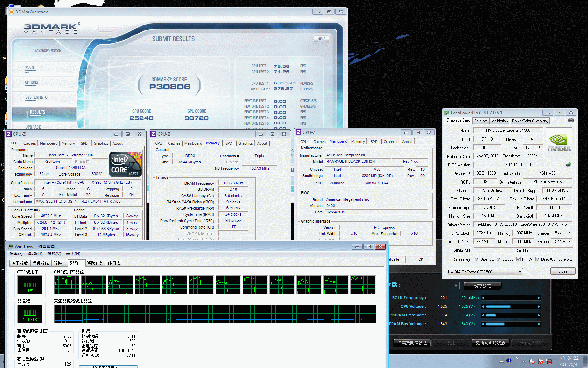Increase CPU Voltage with the right arrow
Screen dimensions: 588x368
point(539,307)
